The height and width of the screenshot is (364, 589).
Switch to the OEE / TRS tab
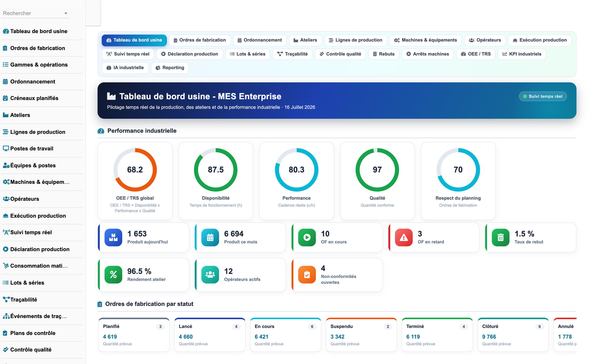click(x=475, y=54)
